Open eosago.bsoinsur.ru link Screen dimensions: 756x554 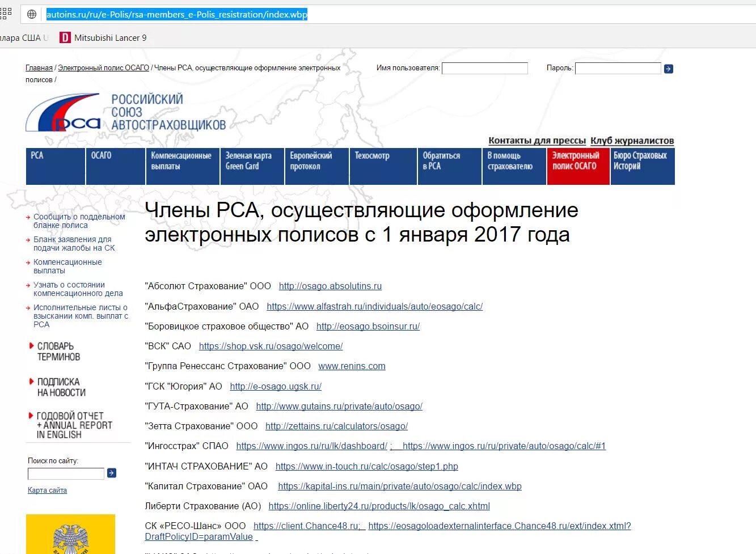368,327
